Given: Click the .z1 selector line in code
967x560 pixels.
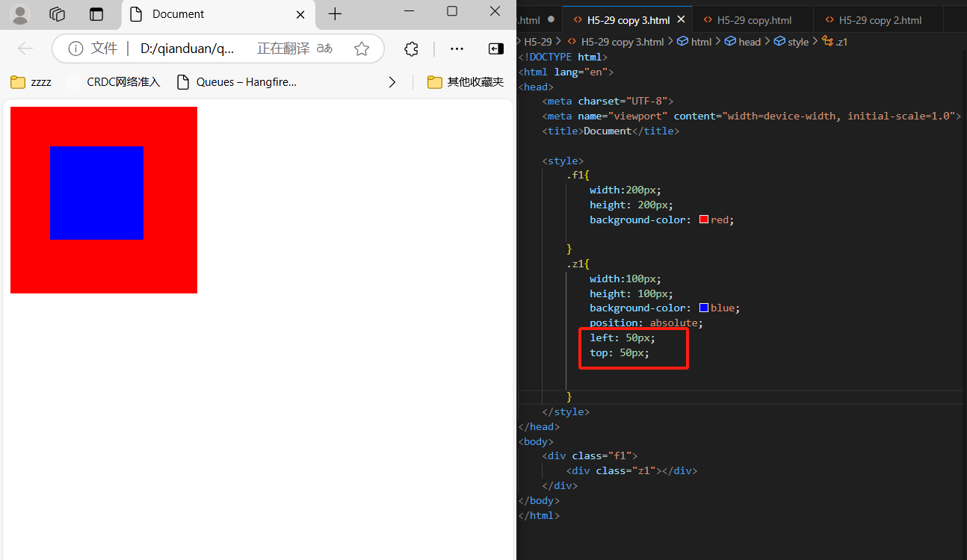Looking at the screenshot, I should [578, 264].
